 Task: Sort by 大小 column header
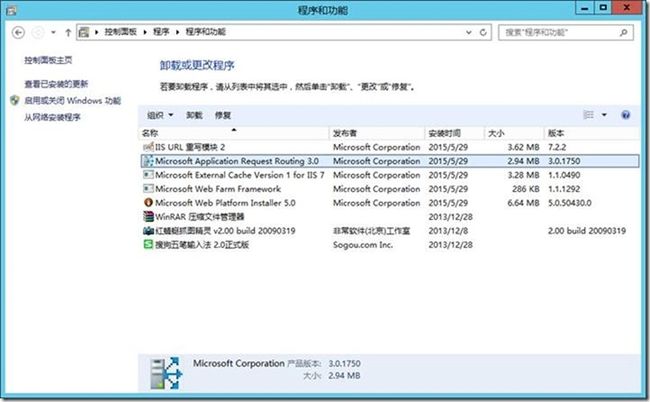(514, 133)
